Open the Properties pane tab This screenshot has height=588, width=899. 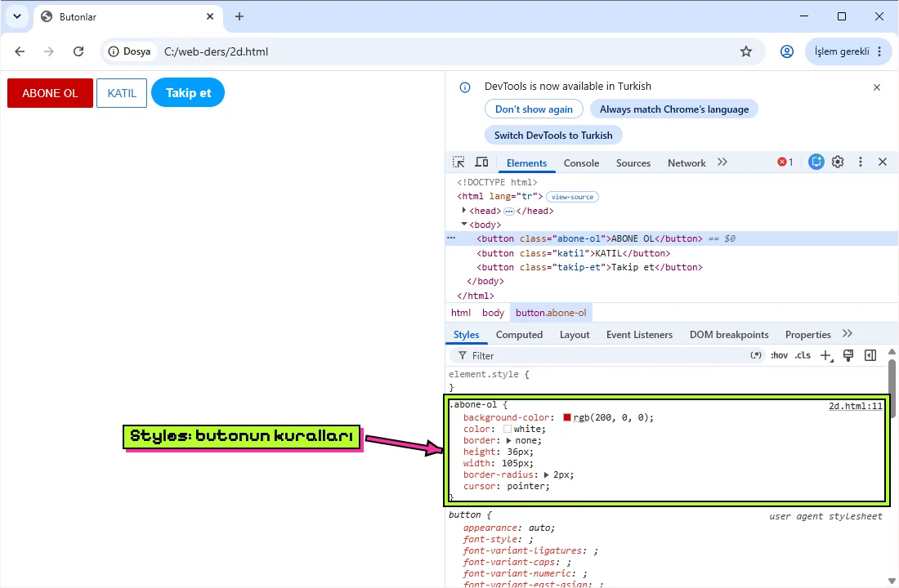pyautogui.click(x=807, y=335)
